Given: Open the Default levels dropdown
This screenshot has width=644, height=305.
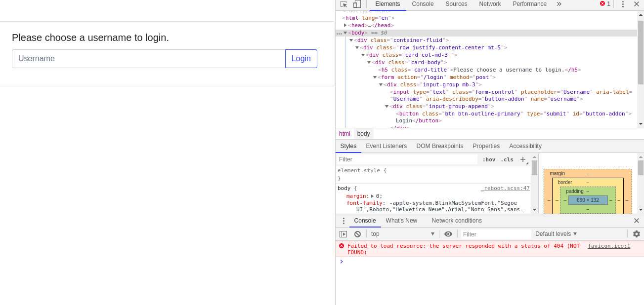Looking at the screenshot, I should click(x=556, y=234).
